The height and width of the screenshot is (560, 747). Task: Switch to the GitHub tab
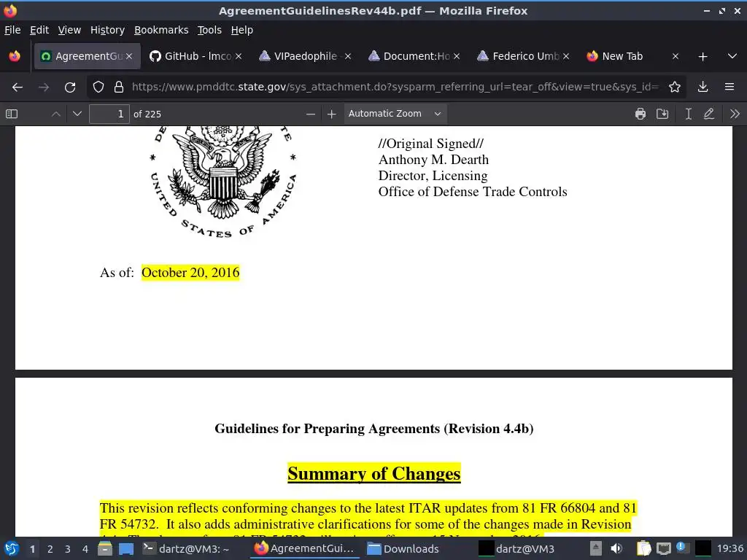196,56
